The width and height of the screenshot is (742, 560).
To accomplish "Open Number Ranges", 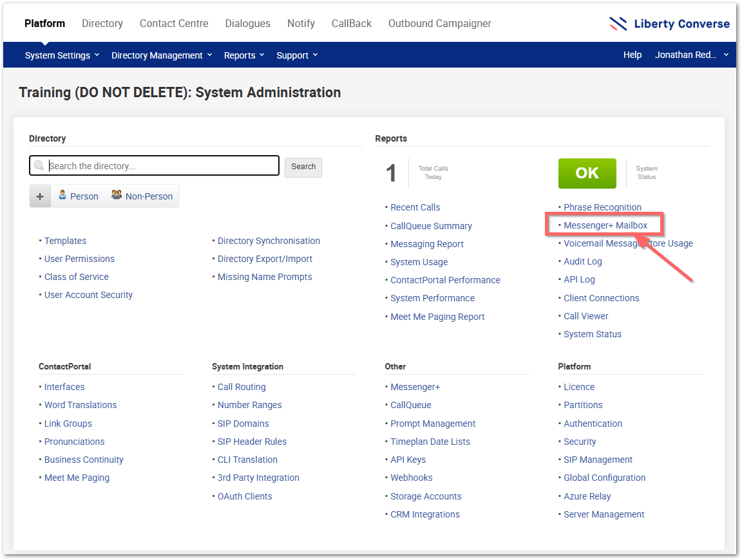I will [249, 405].
